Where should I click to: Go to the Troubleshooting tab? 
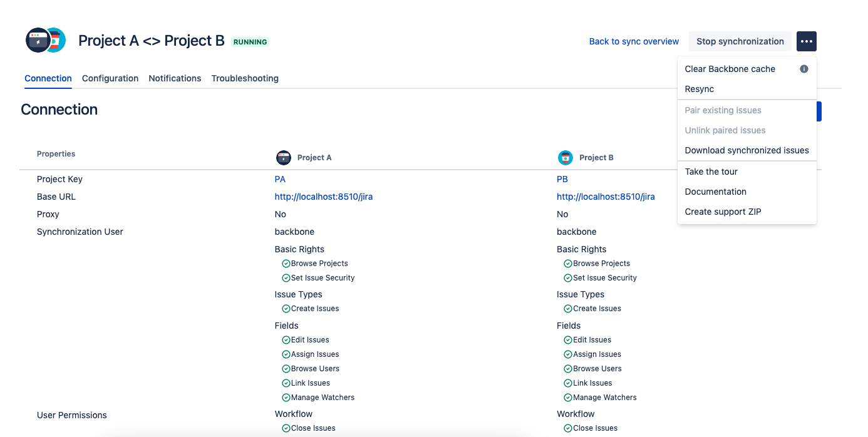(245, 78)
